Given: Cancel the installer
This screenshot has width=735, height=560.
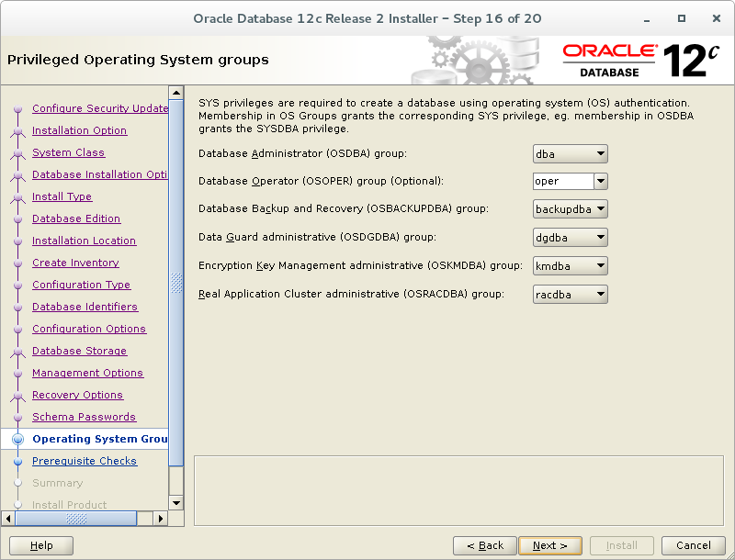Looking at the screenshot, I should coord(694,545).
